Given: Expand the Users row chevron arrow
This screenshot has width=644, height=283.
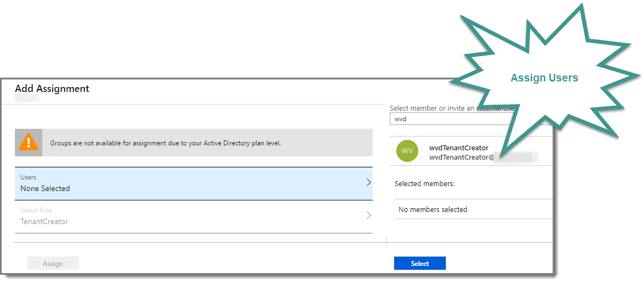Looking at the screenshot, I should pyautogui.click(x=368, y=182).
